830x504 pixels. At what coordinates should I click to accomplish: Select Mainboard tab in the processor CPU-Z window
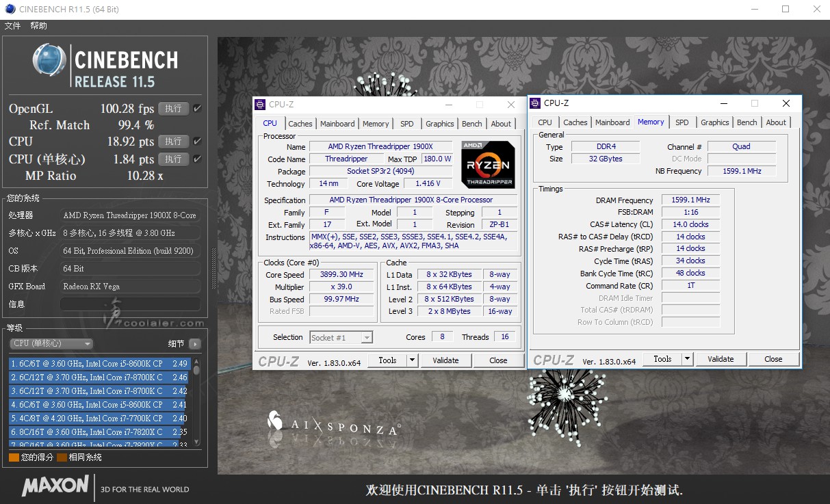pyautogui.click(x=337, y=124)
